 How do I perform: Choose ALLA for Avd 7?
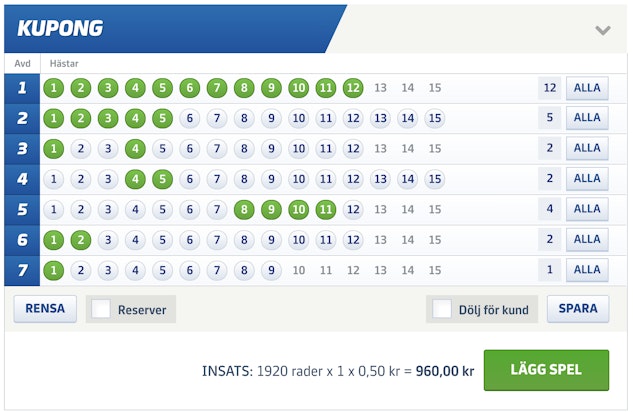587,270
